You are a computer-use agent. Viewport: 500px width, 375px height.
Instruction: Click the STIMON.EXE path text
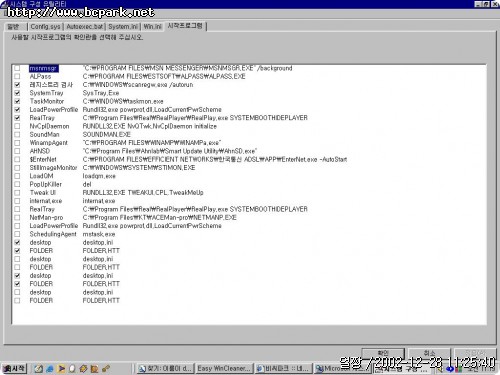pos(139,168)
